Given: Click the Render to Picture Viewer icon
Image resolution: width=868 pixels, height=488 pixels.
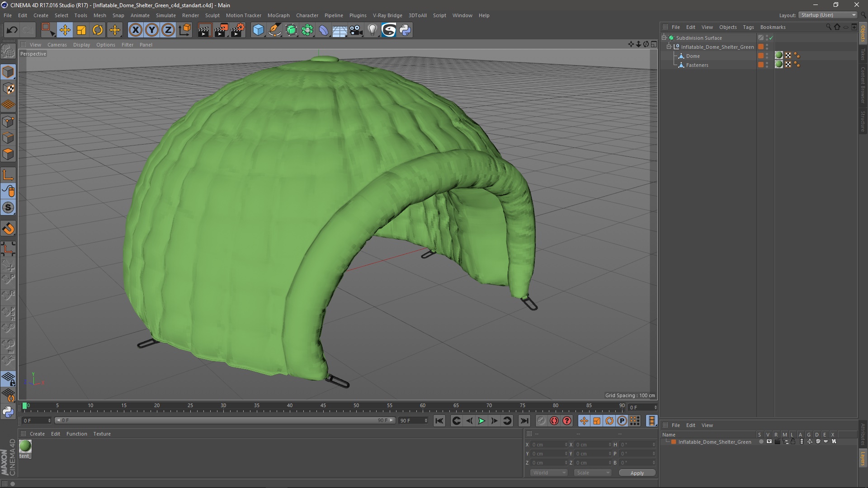Looking at the screenshot, I should point(221,30).
